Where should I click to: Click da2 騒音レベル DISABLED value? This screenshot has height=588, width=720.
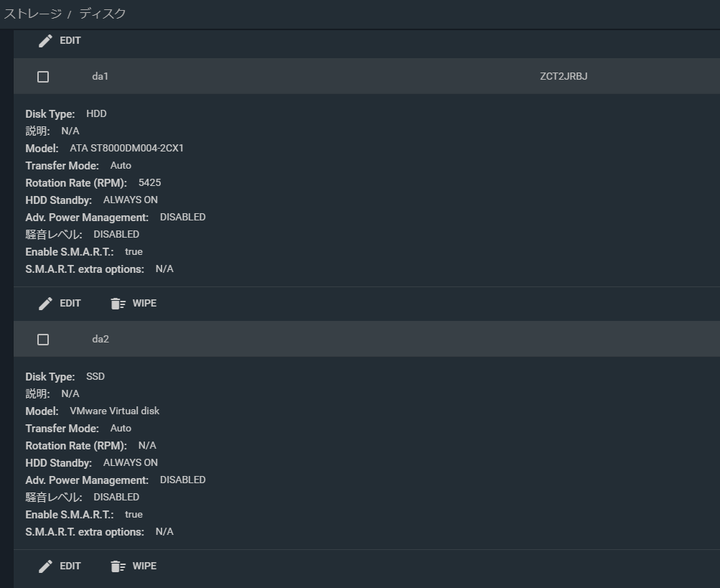pos(116,497)
